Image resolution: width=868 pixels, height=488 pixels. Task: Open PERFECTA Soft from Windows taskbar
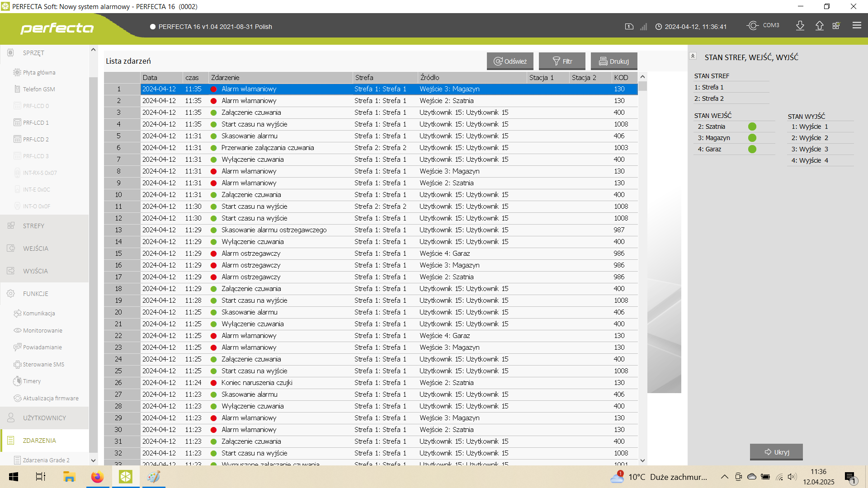click(126, 477)
